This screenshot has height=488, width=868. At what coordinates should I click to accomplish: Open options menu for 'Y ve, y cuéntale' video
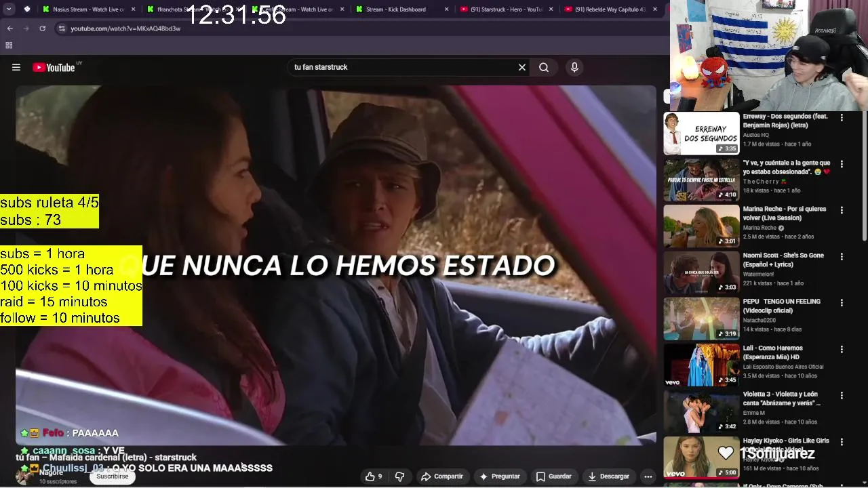(x=842, y=164)
